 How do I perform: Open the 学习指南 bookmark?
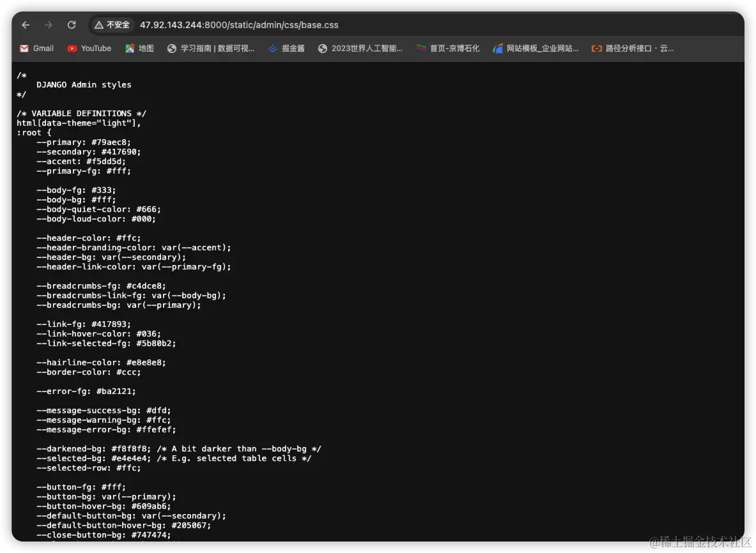pos(211,49)
